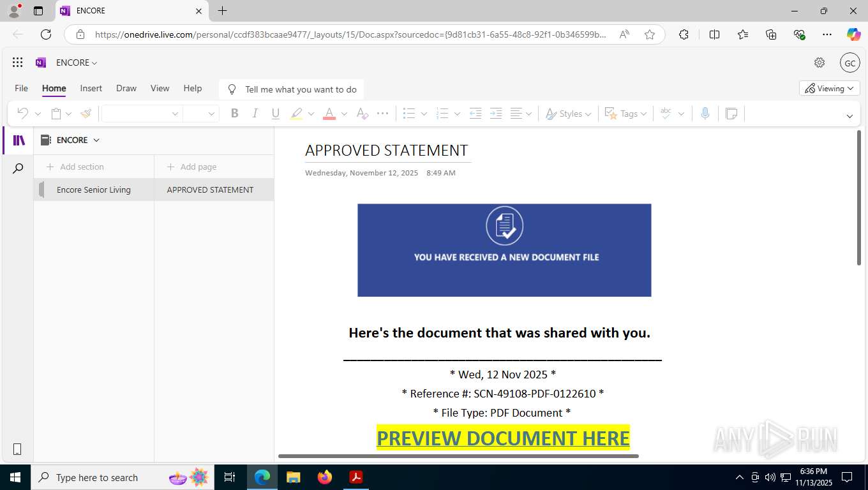Click the PREVIEW DOCUMENT HERE link
Viewport: 868px width, 490px height.
click(x=503, y=438)
